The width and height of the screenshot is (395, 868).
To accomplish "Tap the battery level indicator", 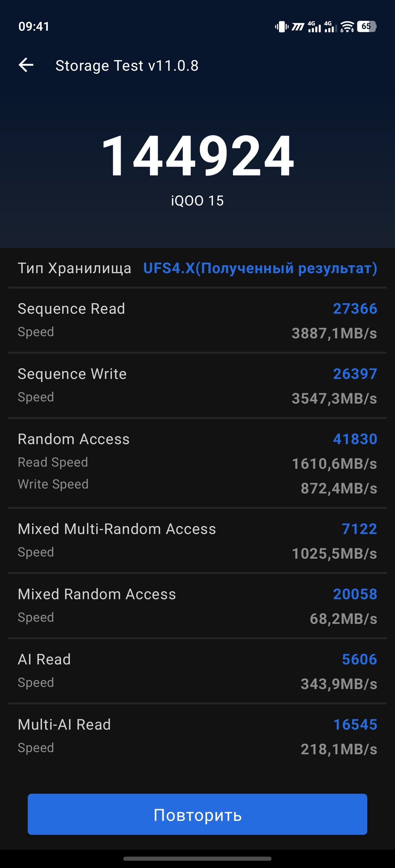I will pos(367,26).
